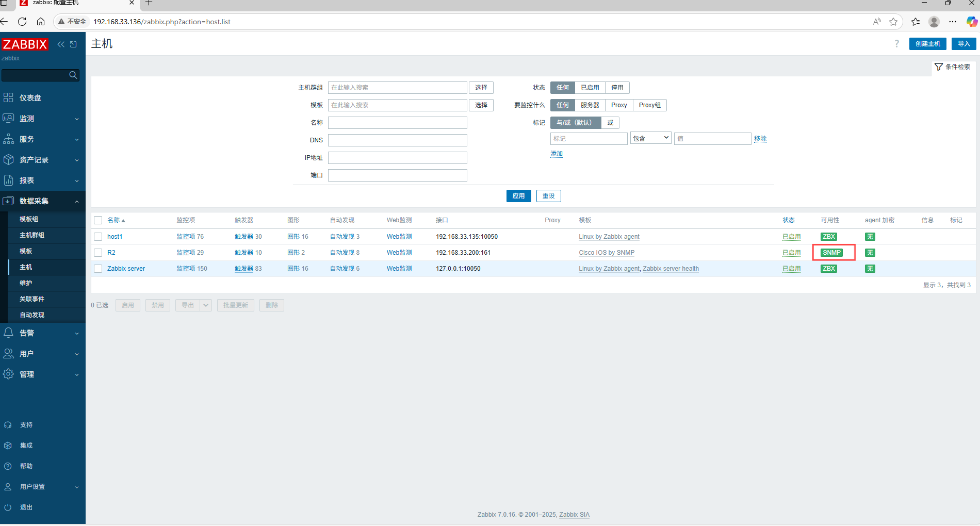This screenshot has width=980, height=526.
Task: Open 自动发现 submenu item
Action: pos(32,315)
